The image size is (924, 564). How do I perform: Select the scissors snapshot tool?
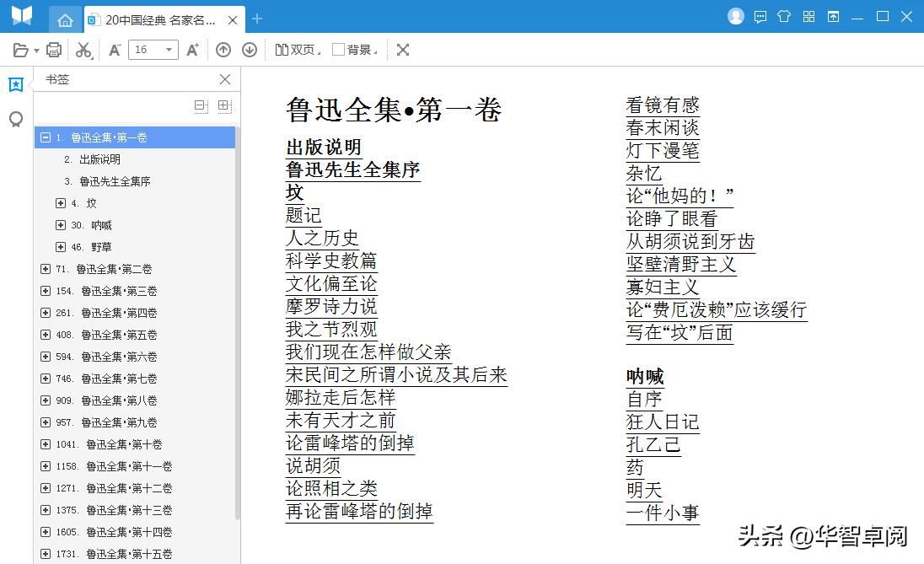click(83, 49)
